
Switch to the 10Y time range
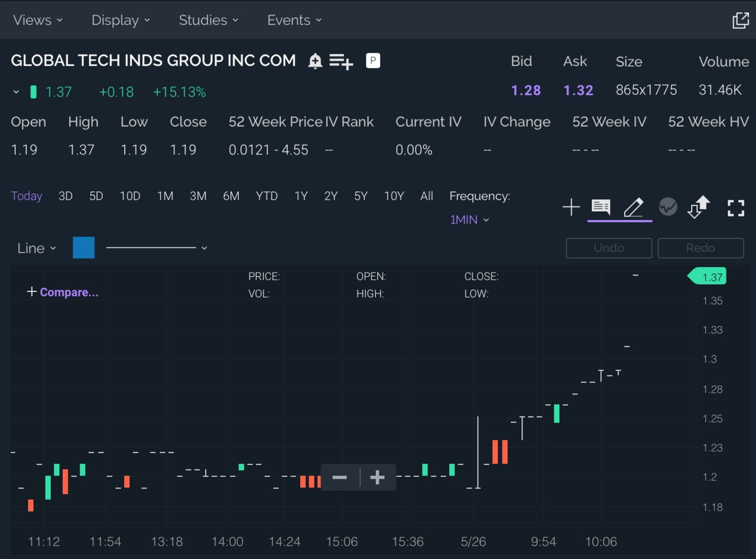pos(394,196)
